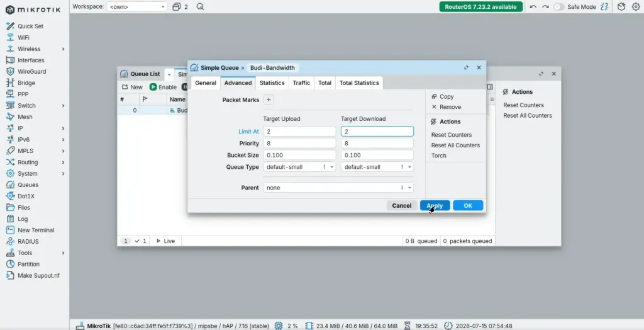Image resolution: width=644 pixels, height=330 pixels.
Task: Open the WiFi menu icon
Action: click(x=10, y=37)
